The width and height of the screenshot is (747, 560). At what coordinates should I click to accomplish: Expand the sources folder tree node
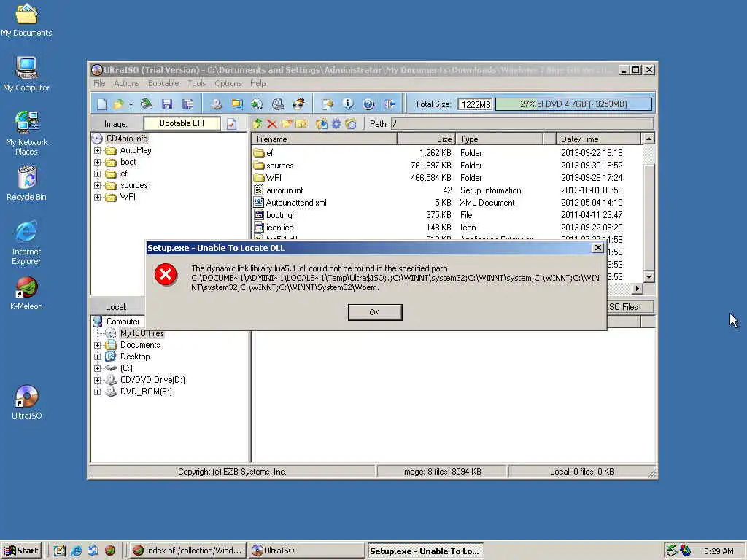[x=97, y=186]
